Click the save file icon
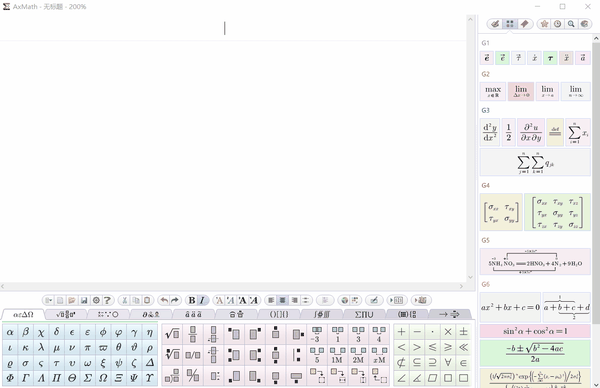 pyautogui.click(x=84, y=300)
